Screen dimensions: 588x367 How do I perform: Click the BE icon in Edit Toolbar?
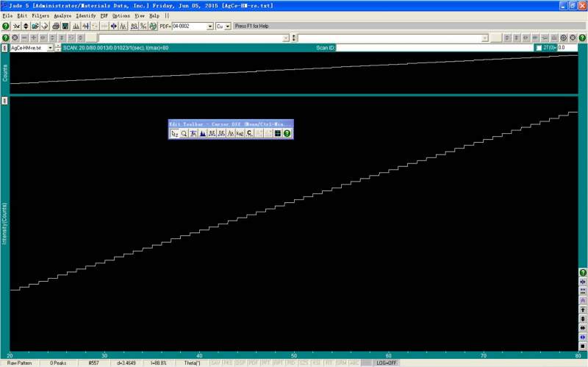click(x=212, y=133)
